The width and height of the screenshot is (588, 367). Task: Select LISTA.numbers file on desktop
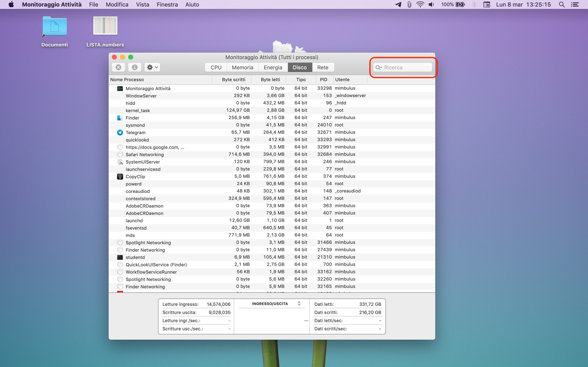[x=105, y=26]
